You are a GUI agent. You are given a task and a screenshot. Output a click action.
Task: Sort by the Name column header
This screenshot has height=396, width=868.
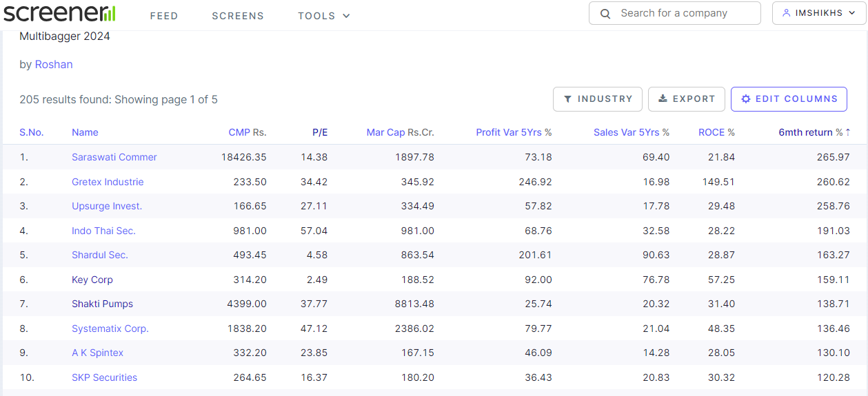(x=85, y=132)
